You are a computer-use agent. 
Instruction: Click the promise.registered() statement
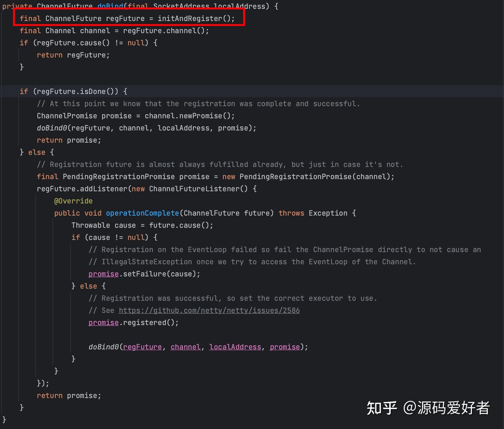coord(134,322)
